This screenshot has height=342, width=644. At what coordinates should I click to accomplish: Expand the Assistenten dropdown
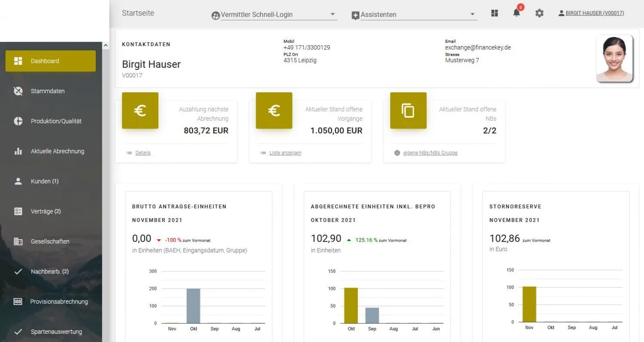coord(473,14)
